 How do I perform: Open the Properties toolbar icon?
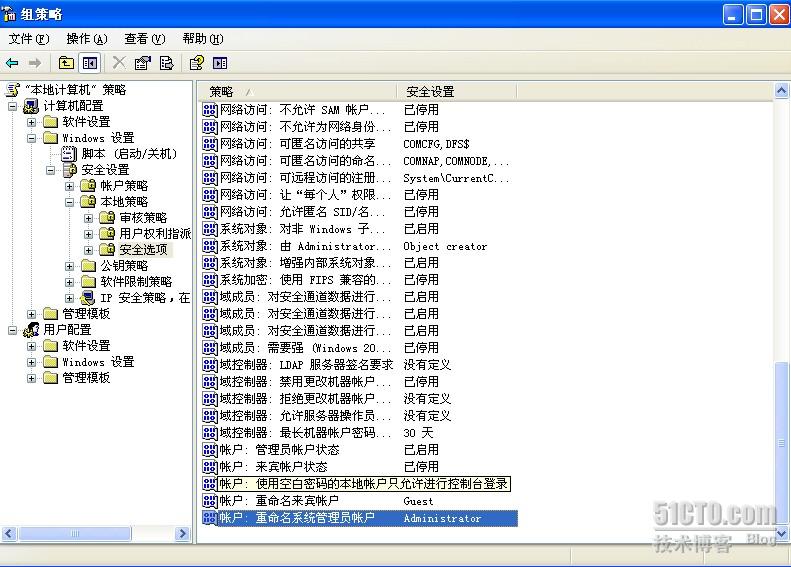point(142,63)
